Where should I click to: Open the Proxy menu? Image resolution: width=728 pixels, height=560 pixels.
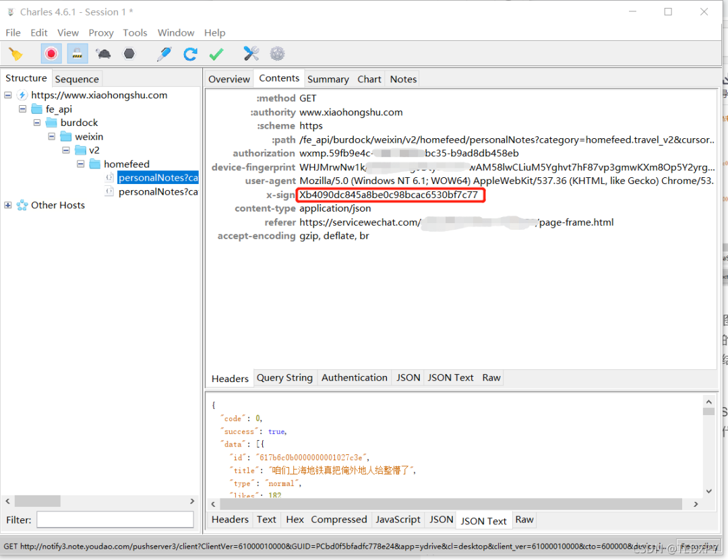pyautogui.click(x=100, y=32)
